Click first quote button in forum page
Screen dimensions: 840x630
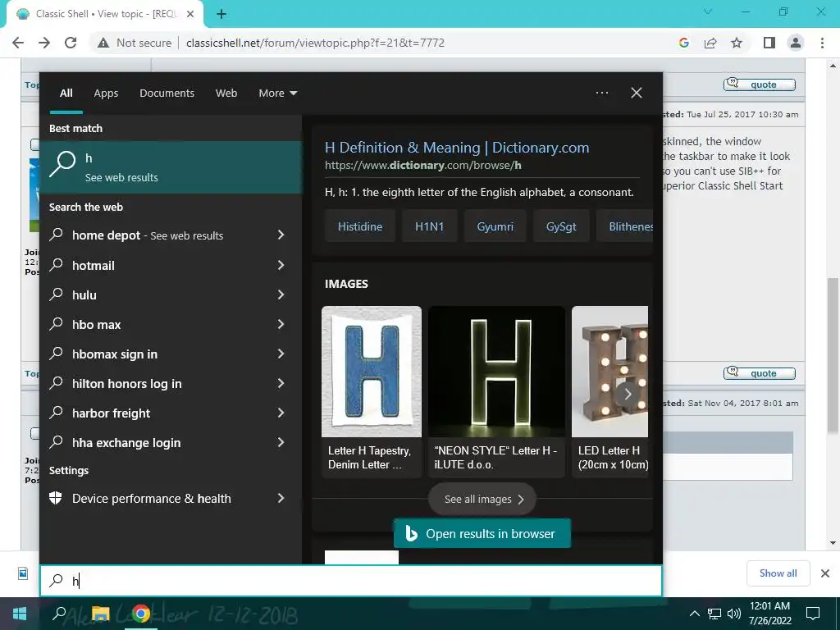pos(759,84)
